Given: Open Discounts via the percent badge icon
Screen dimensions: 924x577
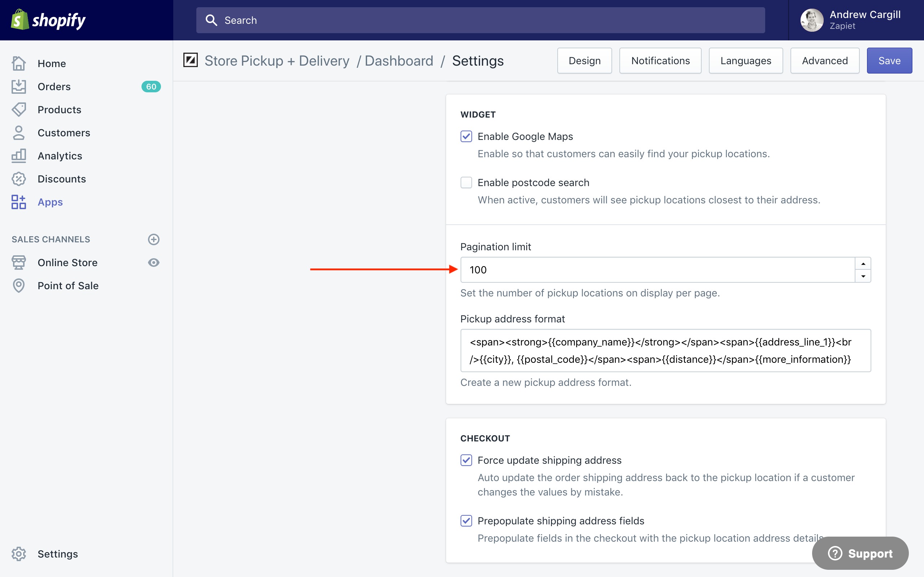Looking at the screenshot, I should pos(18,179).
